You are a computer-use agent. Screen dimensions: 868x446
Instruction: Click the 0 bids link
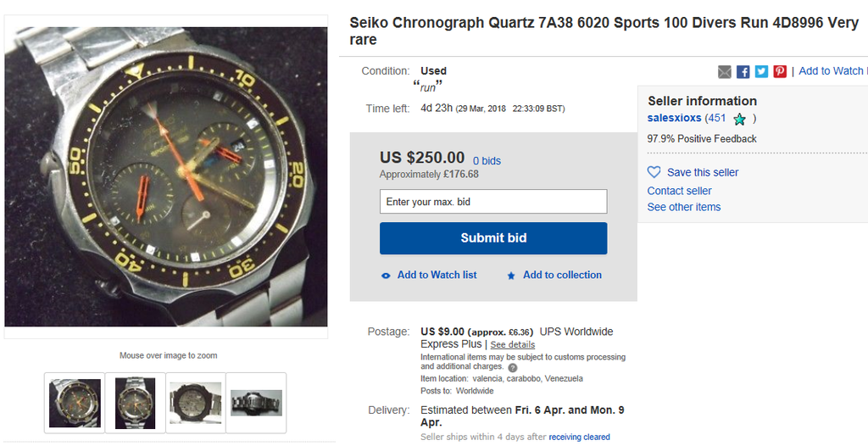point(487,160)
